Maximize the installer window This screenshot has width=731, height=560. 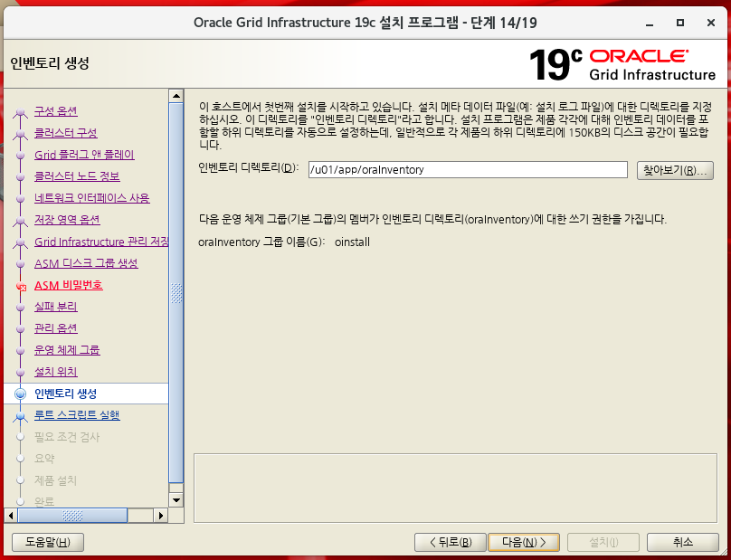tap(680, 23)
